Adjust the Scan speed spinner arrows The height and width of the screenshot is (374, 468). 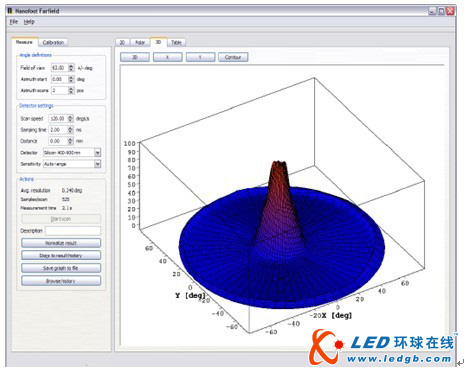70,118
